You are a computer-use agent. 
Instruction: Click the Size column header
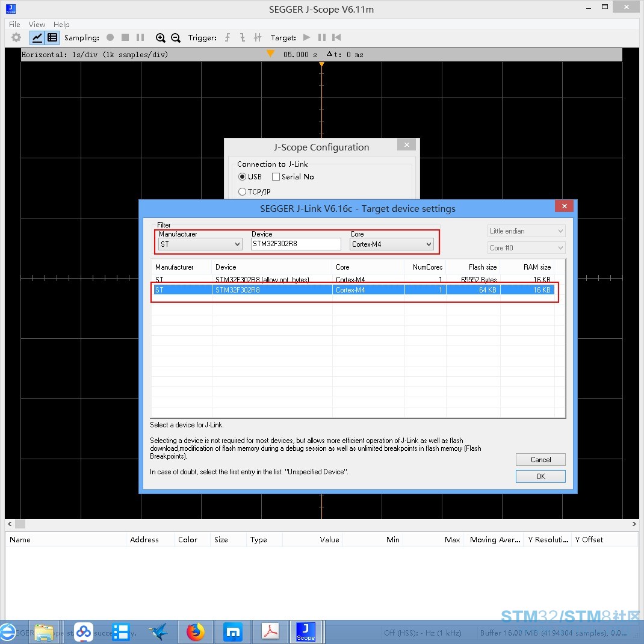[x=228, y=540]
